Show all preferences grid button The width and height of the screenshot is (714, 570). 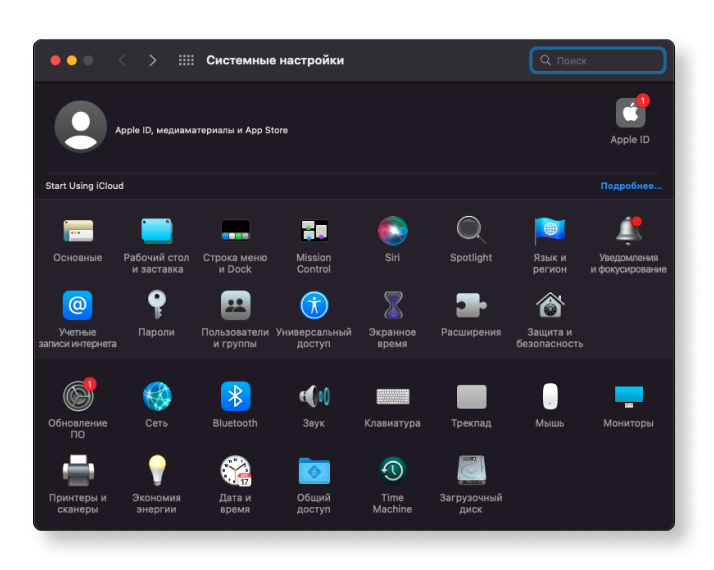click(x=186, y=60)
